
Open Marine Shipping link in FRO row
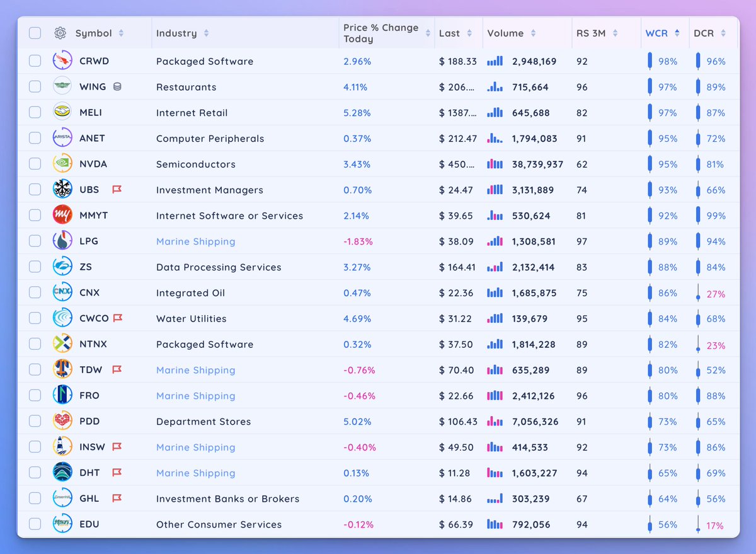tap(195, 396)
